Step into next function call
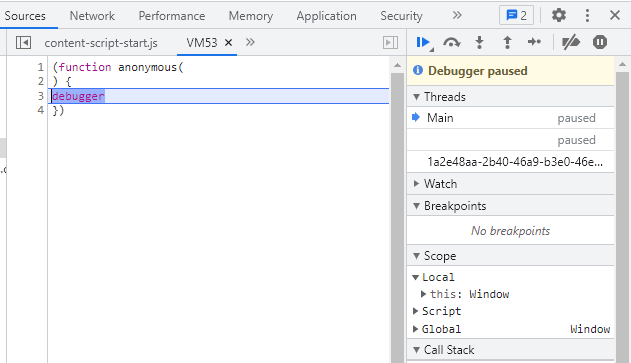Screen dimensions: 631x363 point(479,42)
